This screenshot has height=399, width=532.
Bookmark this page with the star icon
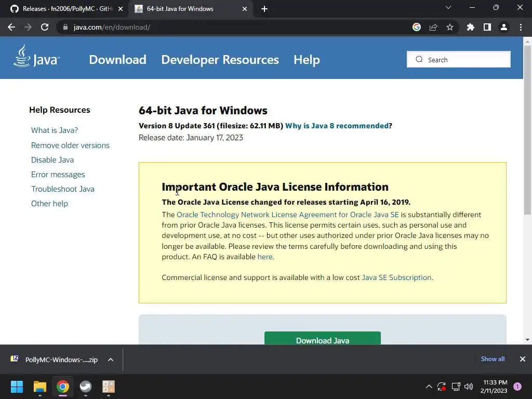pyautogui.click(x=450, y=27)
